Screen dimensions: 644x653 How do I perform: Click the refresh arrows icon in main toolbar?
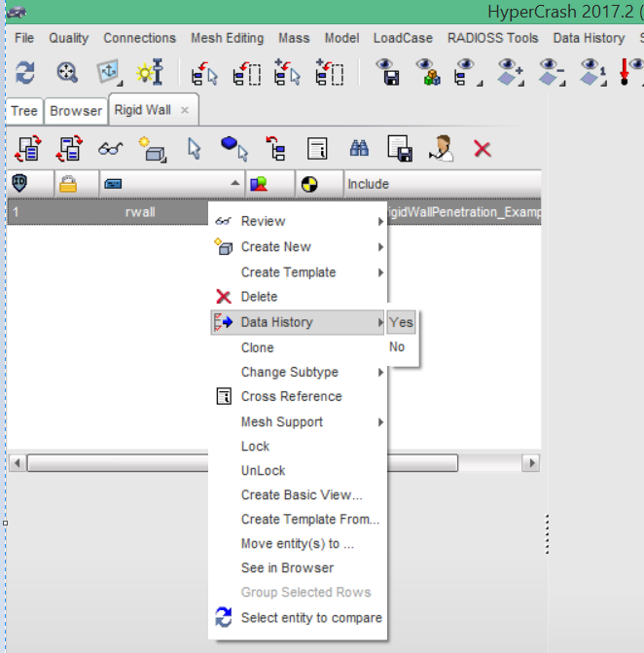[x=25, y=72]
